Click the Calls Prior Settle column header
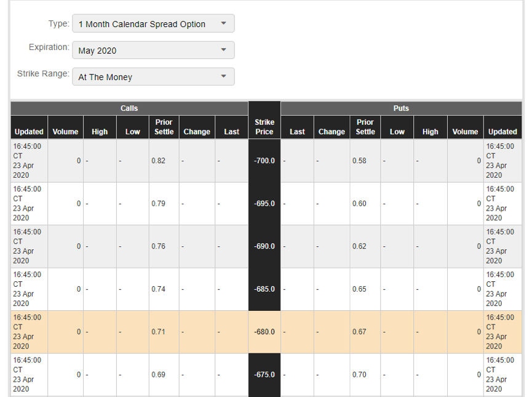The width and height of the screenshot is (532, 397). click(164, 127)
